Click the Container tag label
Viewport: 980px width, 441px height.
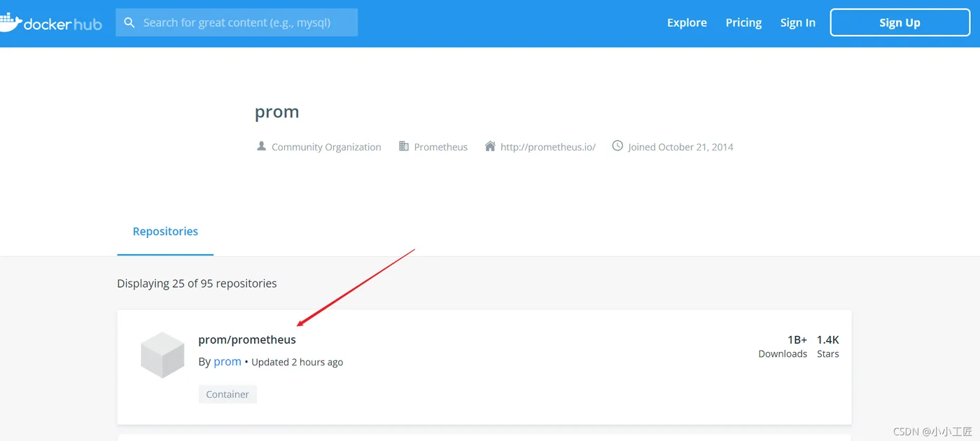(x=227, y=394)
